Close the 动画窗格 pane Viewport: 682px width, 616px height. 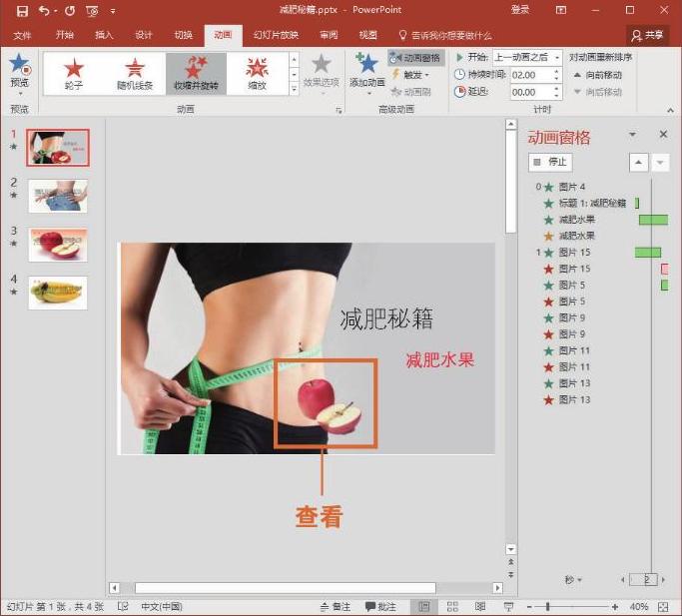tap(663, 134)
